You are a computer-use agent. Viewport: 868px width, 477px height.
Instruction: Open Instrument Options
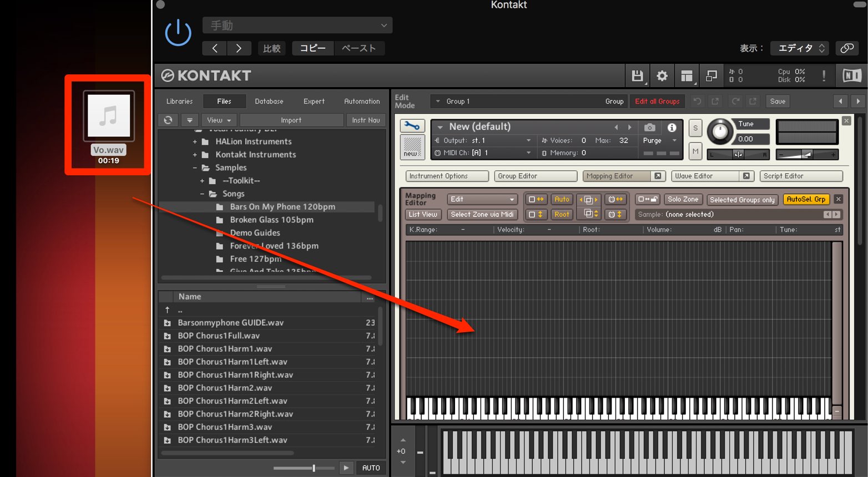447,176
